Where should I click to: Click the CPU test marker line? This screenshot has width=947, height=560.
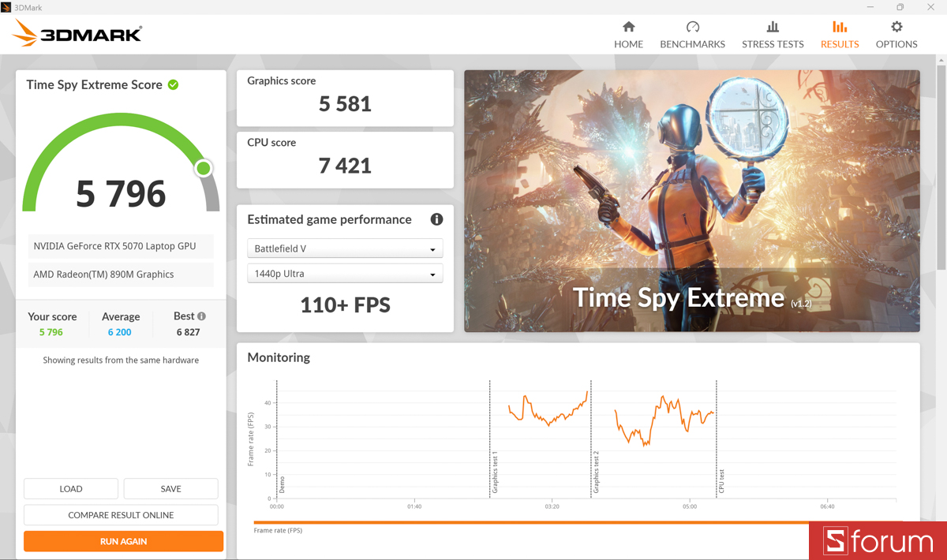tap(717, 439)
